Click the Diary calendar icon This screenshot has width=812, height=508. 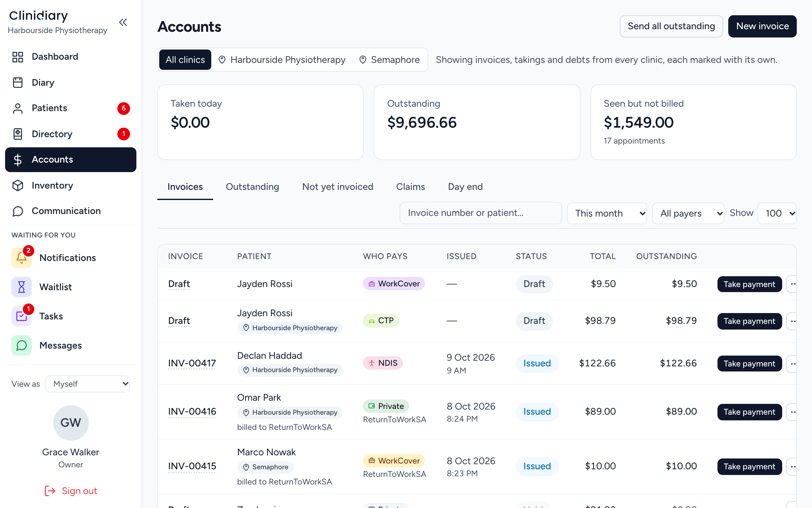[x=18, y=83]
